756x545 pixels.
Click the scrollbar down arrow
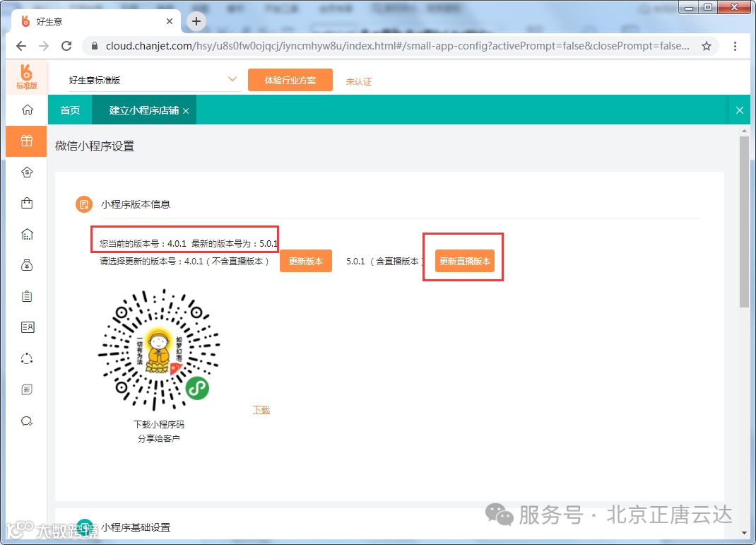(x=744, y=533)
